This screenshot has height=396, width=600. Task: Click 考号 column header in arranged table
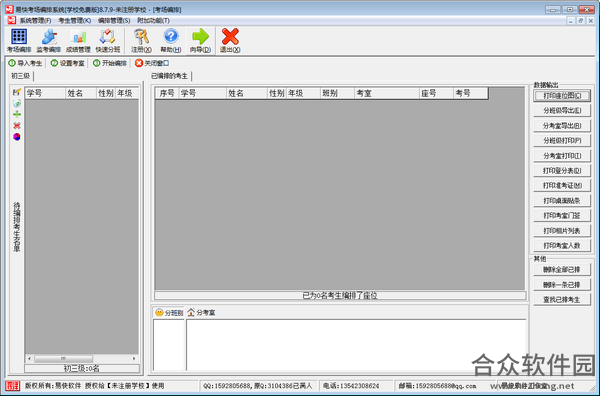[470, 93]
